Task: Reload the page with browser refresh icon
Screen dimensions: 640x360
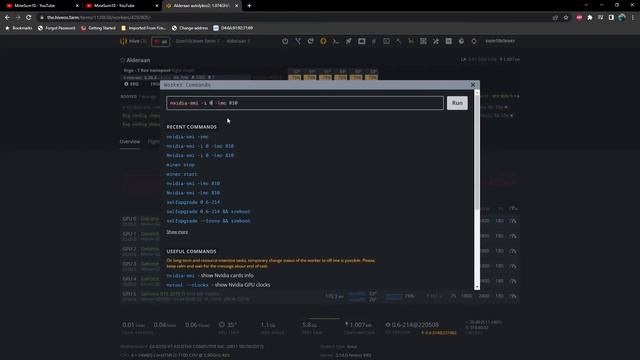Action: click(29, 18)
